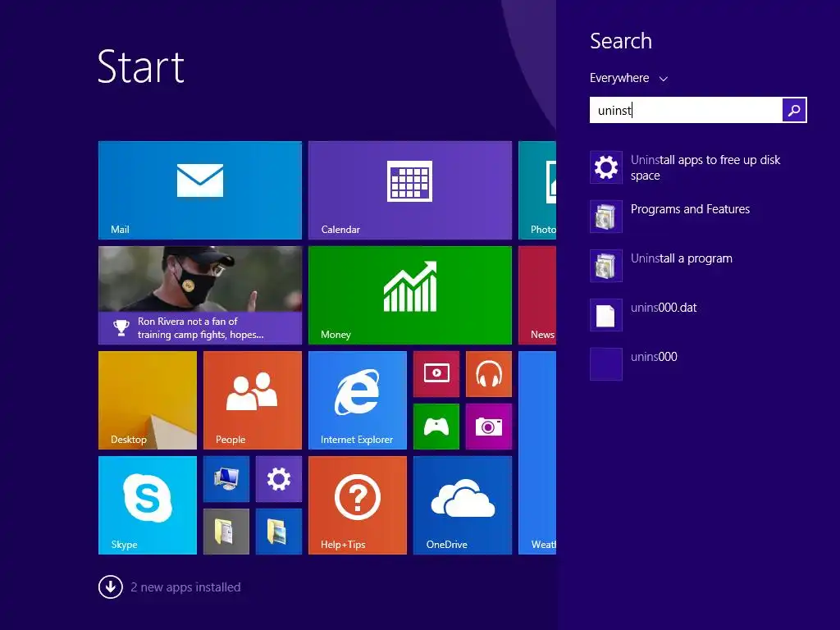
Task: Click the Programs and Features result icon
Action: click(606, 217)
